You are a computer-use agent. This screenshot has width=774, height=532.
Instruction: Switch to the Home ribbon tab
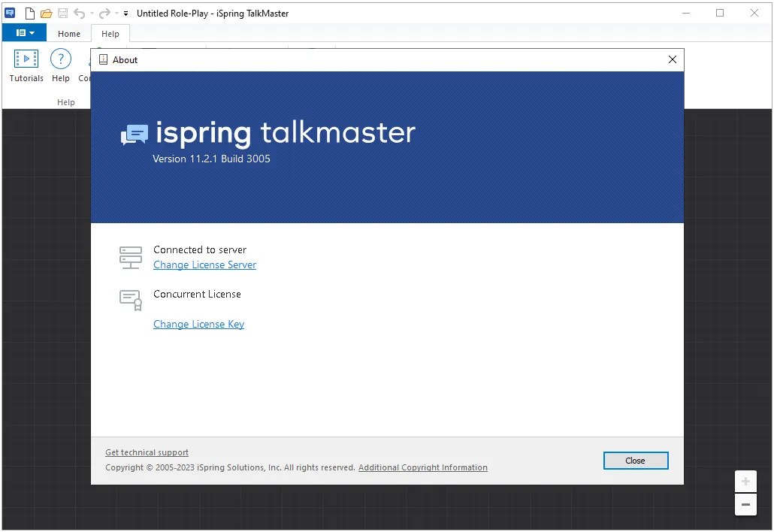pyautogui.click(x=68, y=34)
